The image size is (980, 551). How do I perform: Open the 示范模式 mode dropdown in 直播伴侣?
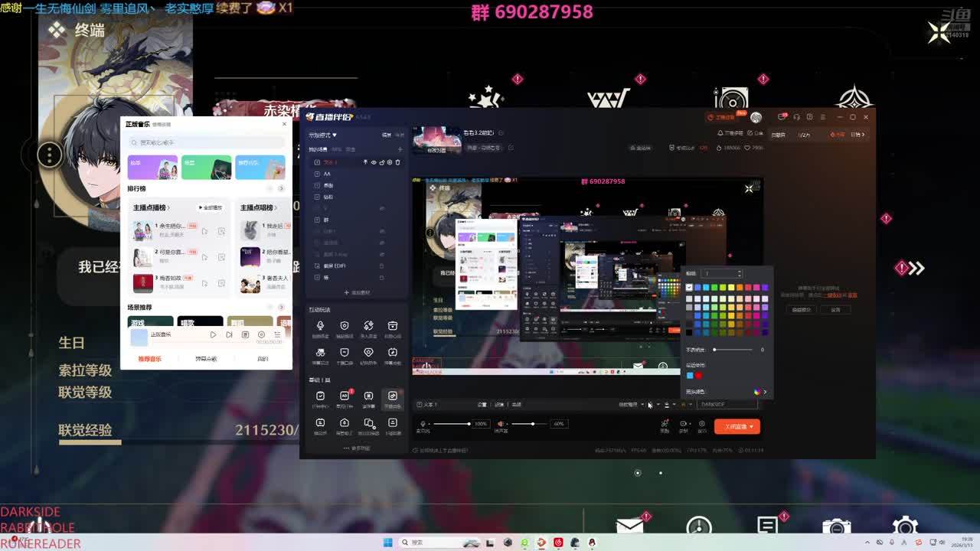[323, 135]
